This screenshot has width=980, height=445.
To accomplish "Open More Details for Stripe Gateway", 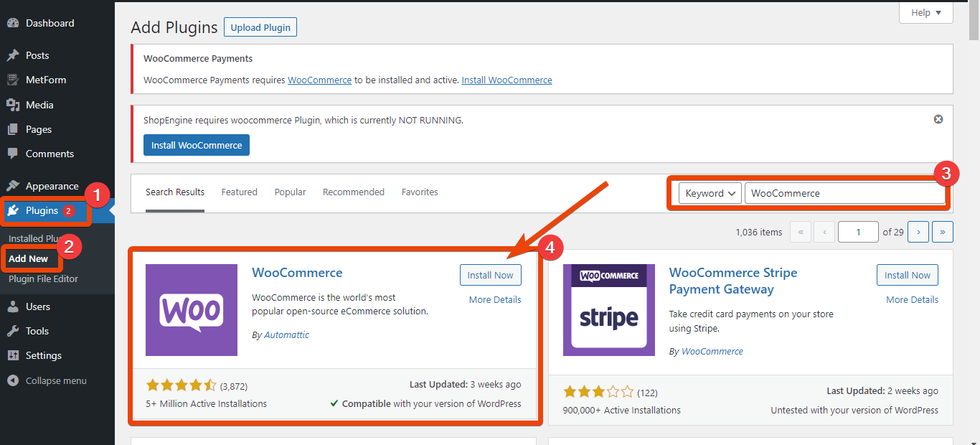I will (912, 299).
